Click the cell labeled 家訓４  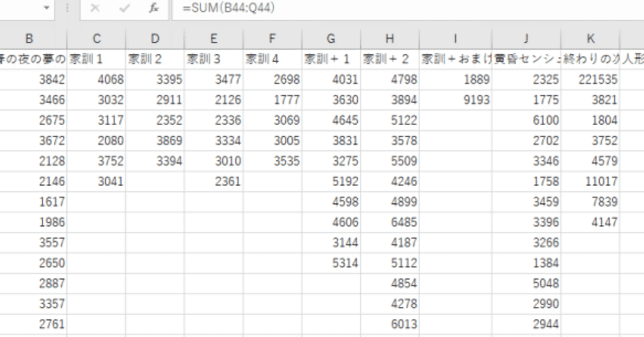272,59
